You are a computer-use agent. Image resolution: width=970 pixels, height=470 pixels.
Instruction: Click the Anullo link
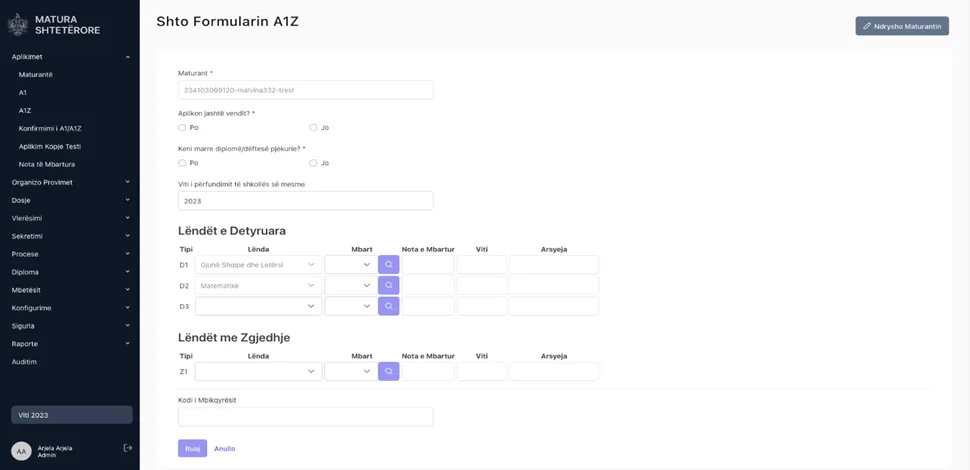coord(225,449)
